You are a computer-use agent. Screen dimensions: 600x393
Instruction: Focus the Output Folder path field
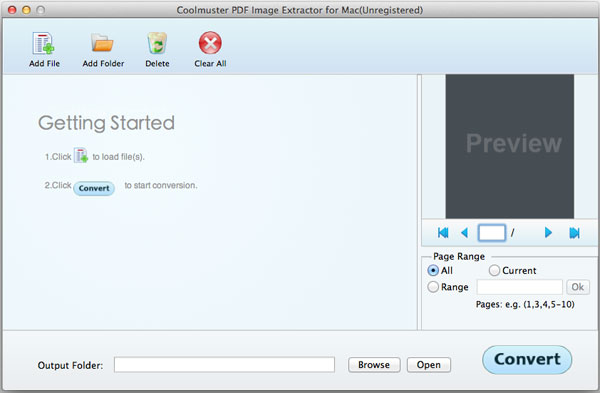coord(224,365)
